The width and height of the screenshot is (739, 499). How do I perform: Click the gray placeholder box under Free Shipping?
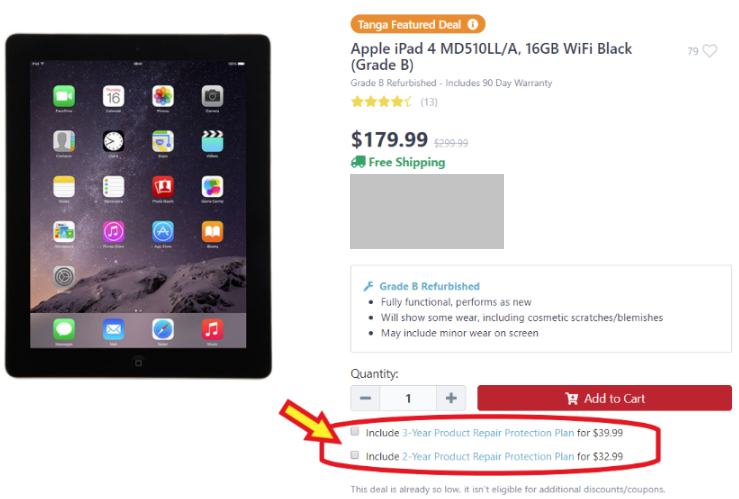click(x=427, y=211)
